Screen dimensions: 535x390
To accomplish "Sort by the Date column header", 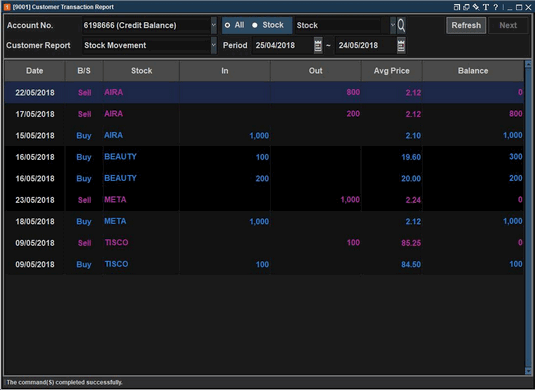I will point(35,71).
